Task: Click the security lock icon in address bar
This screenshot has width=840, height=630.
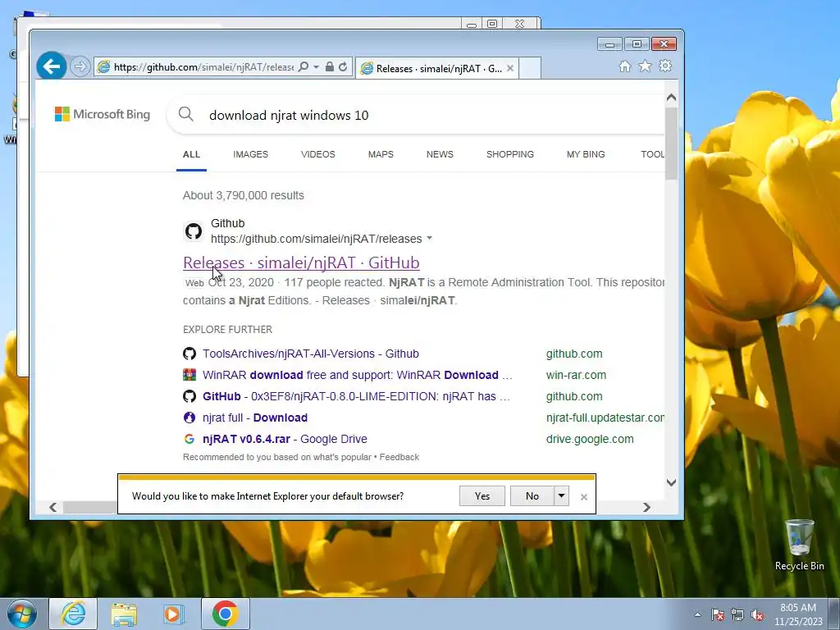Action: pos(330,67)
